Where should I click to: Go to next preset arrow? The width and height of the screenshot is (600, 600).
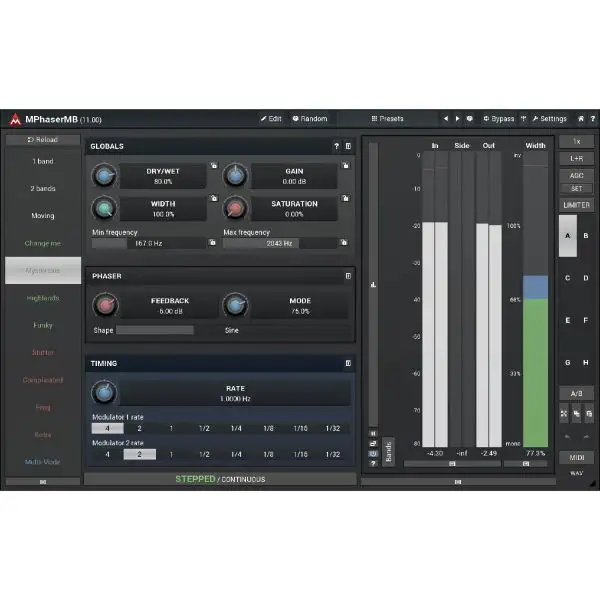457,119
